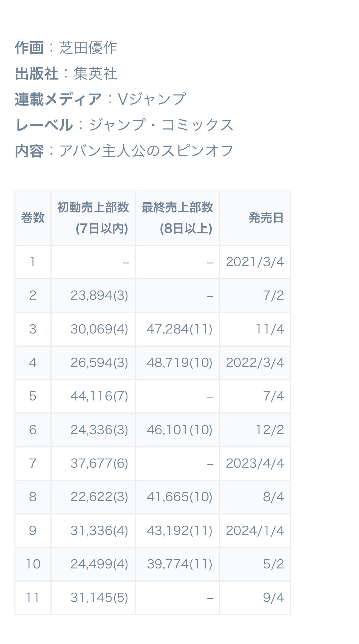This screenshot has height=644, width=359.
Task: Click the 最終売上部数 column header
Action: pyautogui.click(x=178, y=218)
